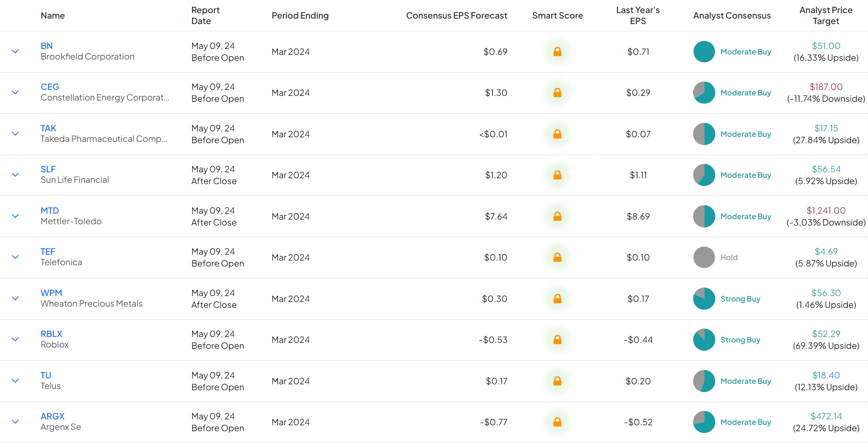This screenshot has width=868, height=443.
Task: Sort by the Name column header
Action: click(53, 16)
